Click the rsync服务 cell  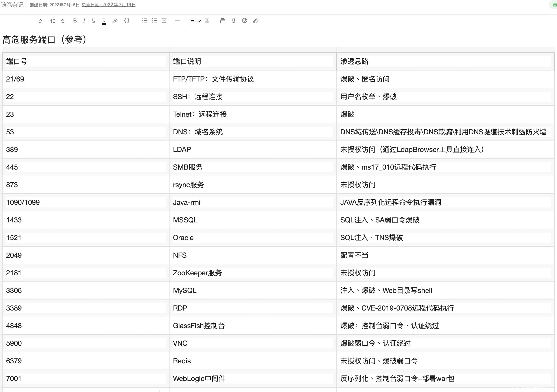pyautogui.click(x=253, y=185)
